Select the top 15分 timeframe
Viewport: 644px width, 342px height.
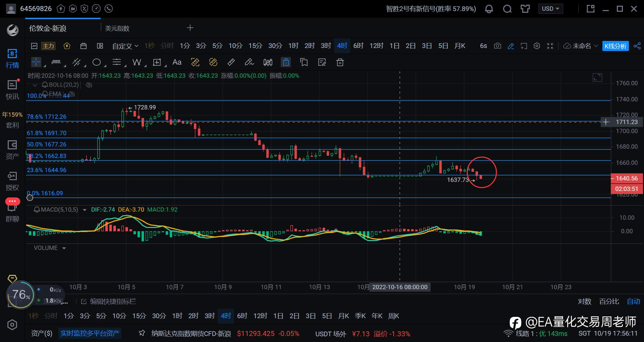255,46
